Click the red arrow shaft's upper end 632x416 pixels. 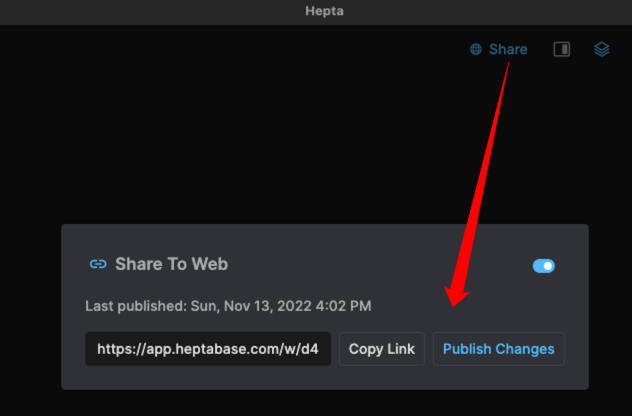pos(510,68)
